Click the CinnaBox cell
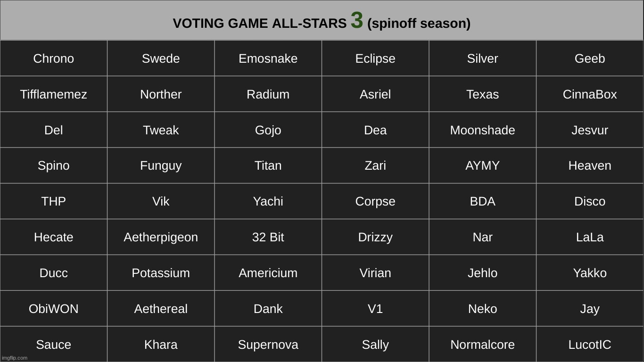Screen dimensions: 644x362 [590, 94]
